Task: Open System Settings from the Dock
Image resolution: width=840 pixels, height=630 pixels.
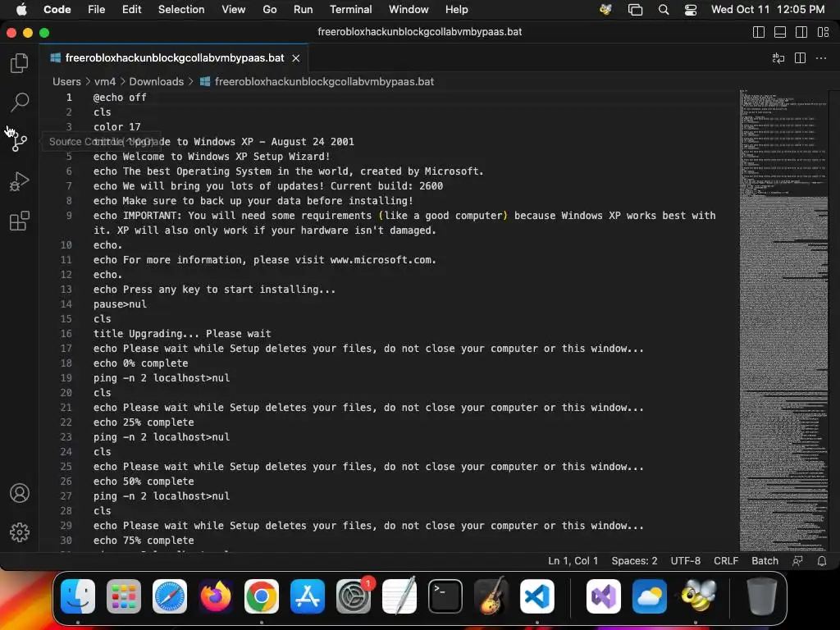Action: [354, 596]
